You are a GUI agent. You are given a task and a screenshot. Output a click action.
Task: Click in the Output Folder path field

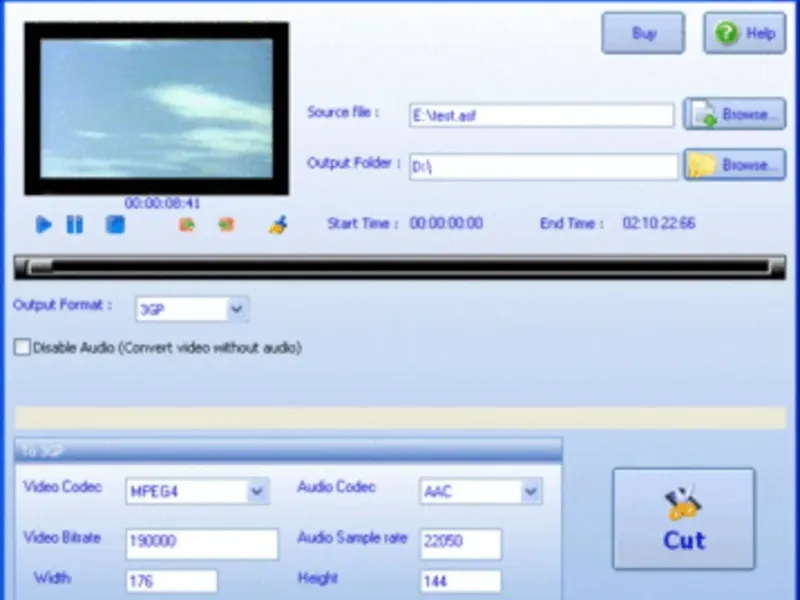coord(543,166)
